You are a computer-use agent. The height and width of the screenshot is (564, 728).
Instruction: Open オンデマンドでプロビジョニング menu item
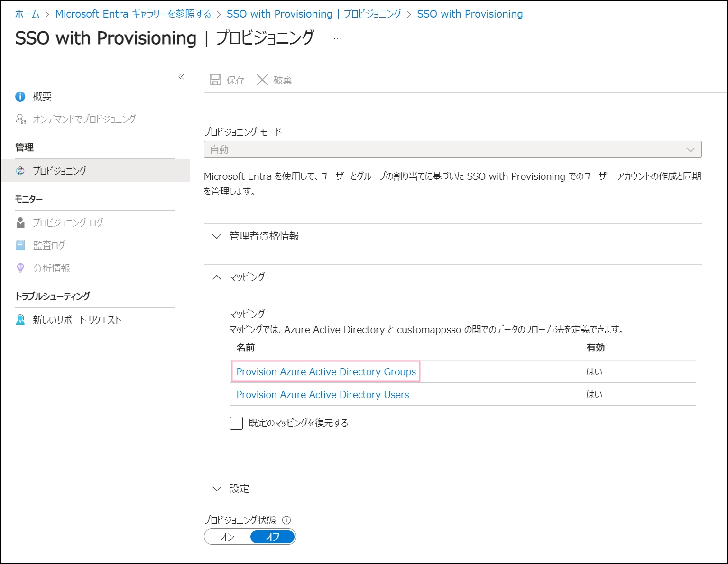[x=84, y=119]
